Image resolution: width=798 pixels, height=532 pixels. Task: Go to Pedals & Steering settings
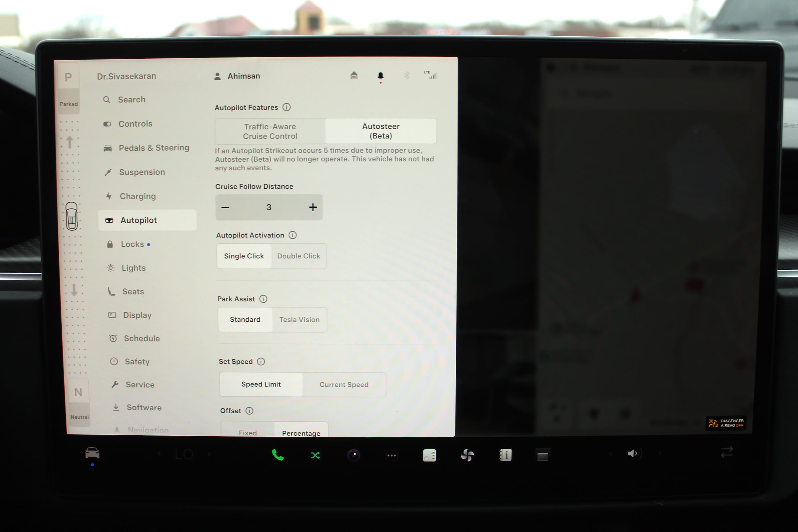(154, 148)
